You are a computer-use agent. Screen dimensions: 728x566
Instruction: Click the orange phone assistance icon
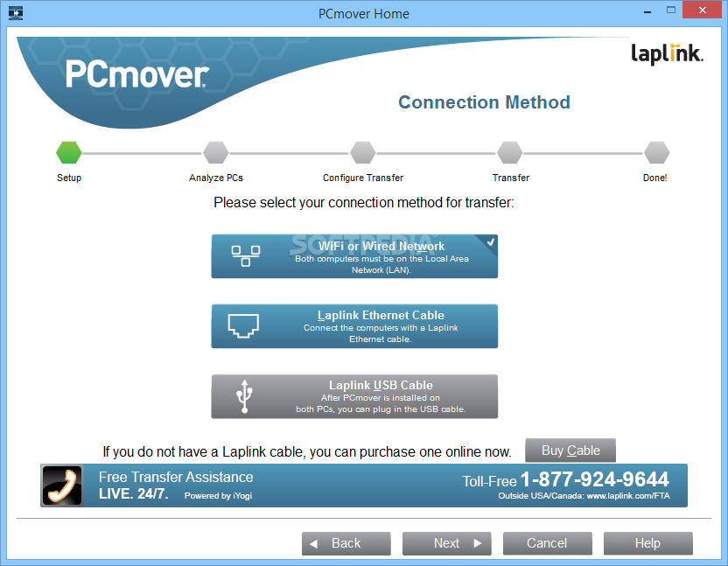click(62, 486)
